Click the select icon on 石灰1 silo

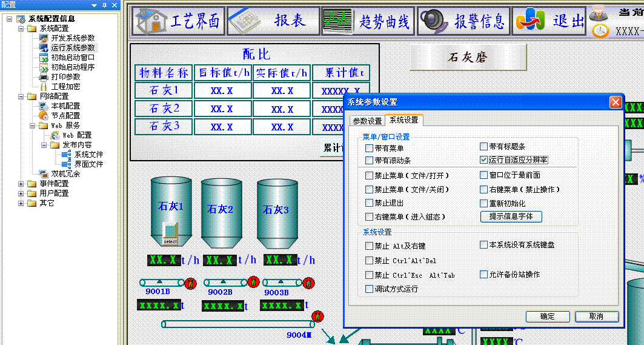coord(170,235)
